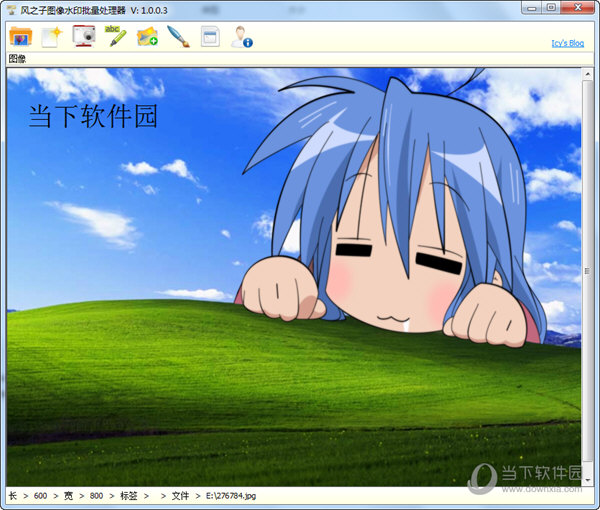Maximize the watermark processor window
Screen dimensions: 600x510
(x=551, y=8)
